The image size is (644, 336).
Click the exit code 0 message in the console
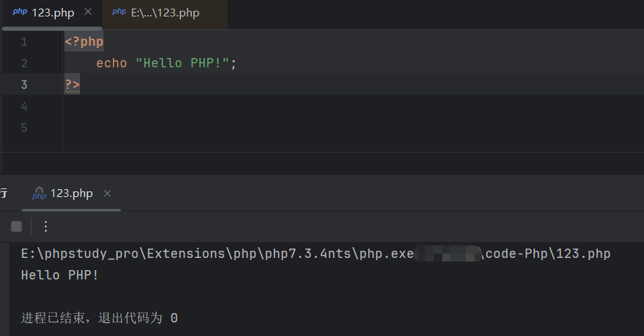pyautogui.click(x=99, y=317)
